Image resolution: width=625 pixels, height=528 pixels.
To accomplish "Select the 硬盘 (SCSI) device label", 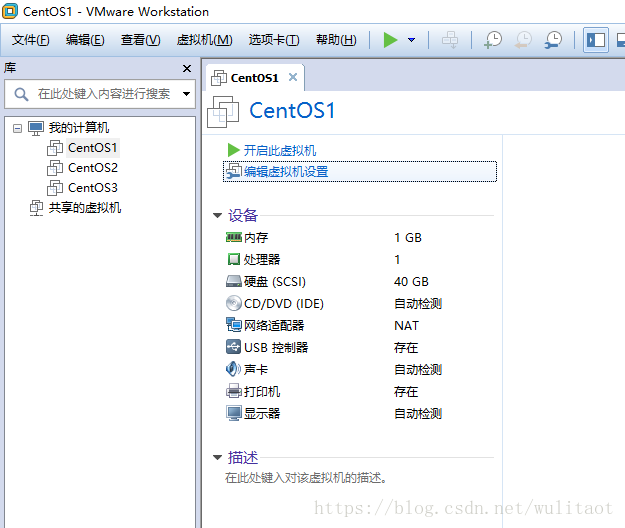I will point(275,282).
